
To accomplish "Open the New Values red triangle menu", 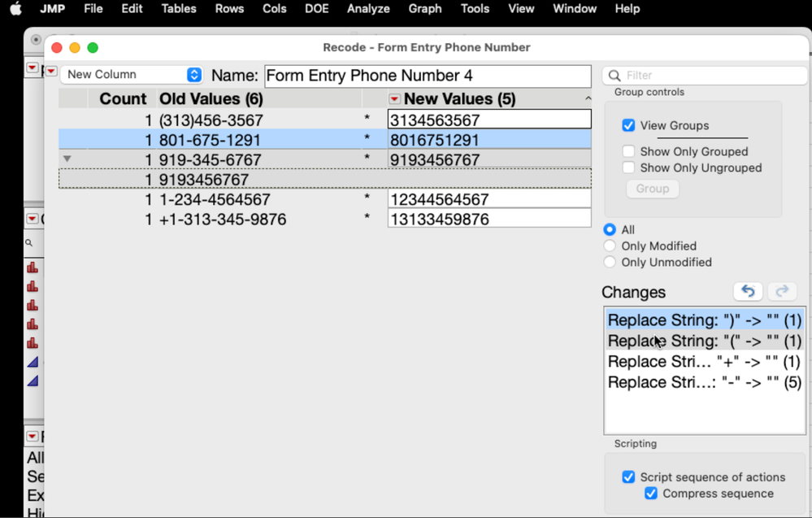I will [x=394, y=99].
